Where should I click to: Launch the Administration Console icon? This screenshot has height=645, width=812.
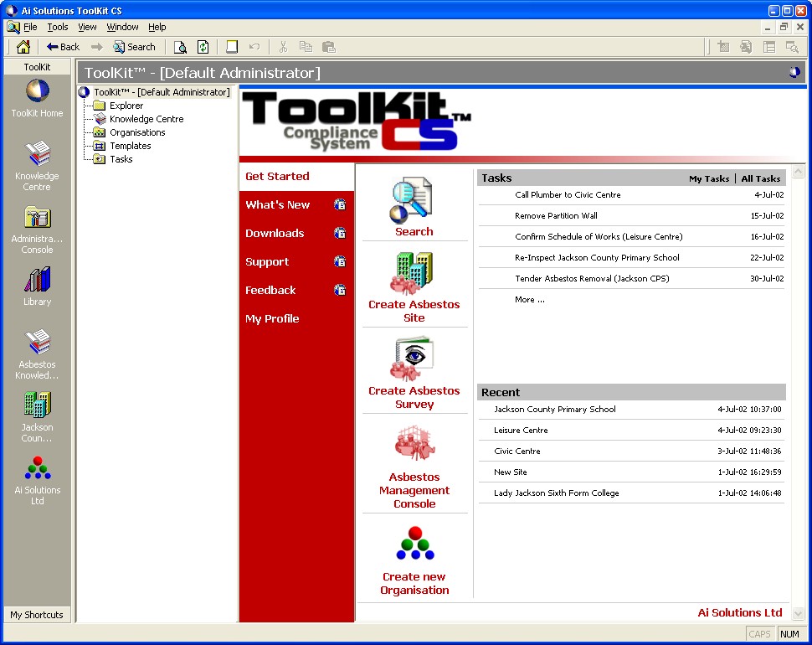(x=37, y=218)
